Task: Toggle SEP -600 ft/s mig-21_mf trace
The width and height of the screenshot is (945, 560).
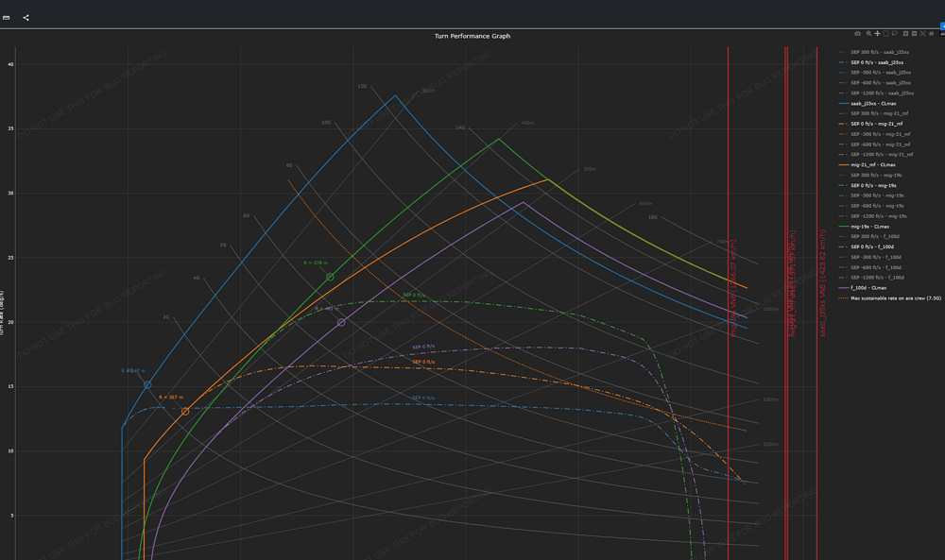Action: [875, 144]
